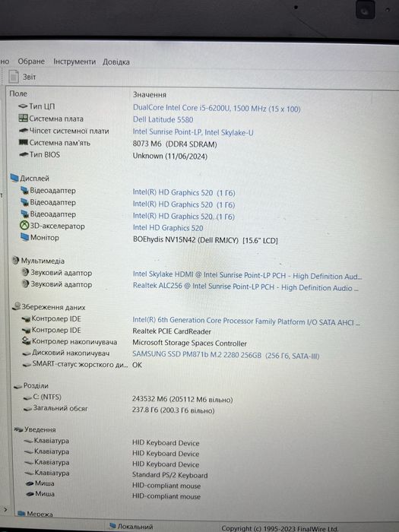Viewport: 399px width, 532px height.
Task: Select the 243532 МБ partition size value
Action: 182,399
